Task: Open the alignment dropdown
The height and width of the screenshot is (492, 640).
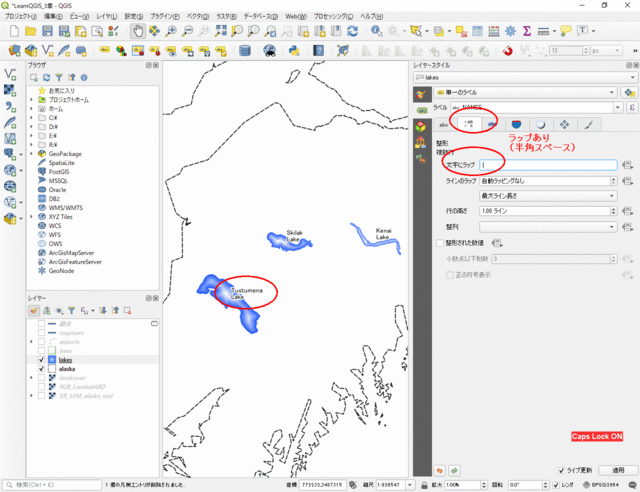Action: point(548,227)
